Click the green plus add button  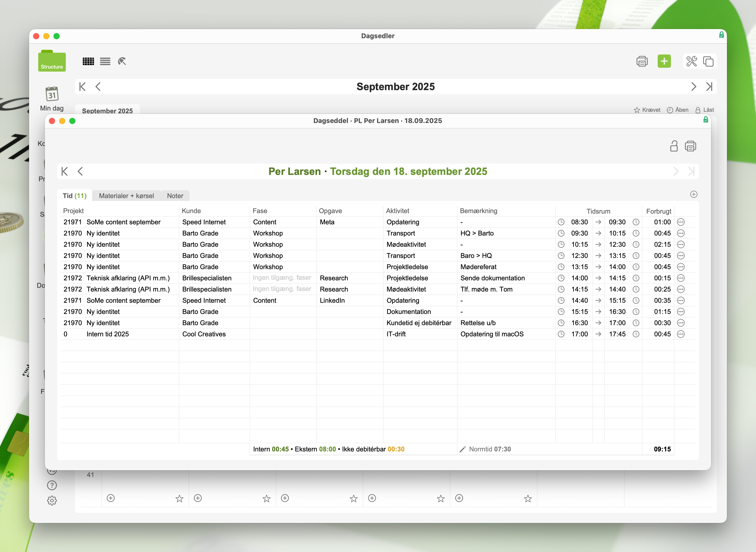coord(664,61)
